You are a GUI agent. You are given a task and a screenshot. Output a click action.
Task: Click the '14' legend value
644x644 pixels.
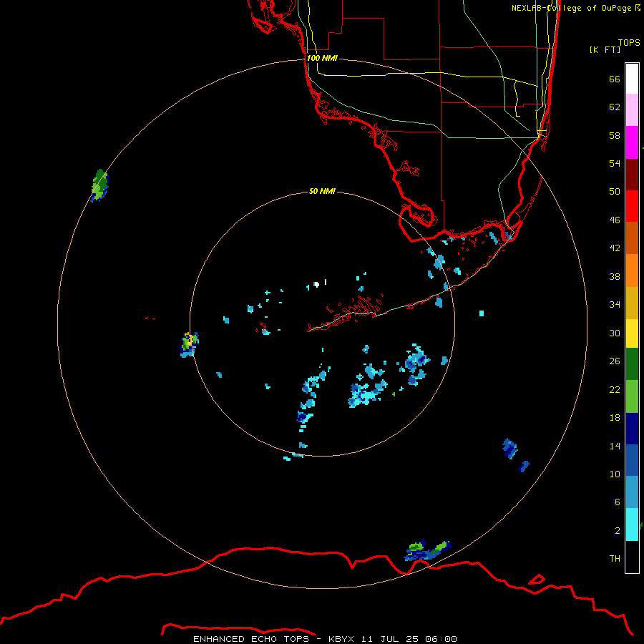point(615,446)
